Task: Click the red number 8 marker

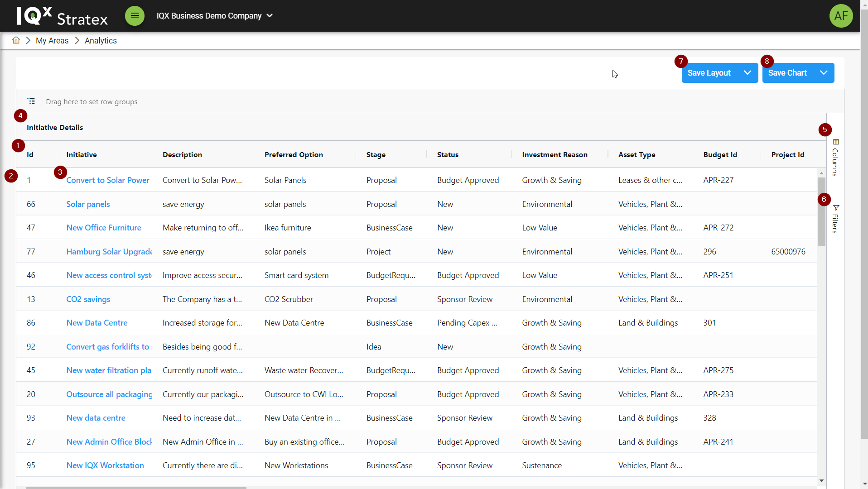Action: click(767, 61)
